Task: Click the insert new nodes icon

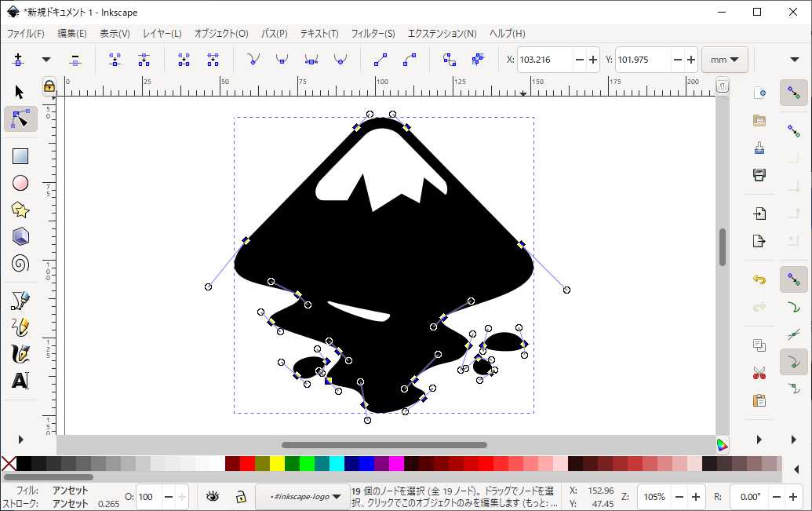Action: tap(18, 60)
